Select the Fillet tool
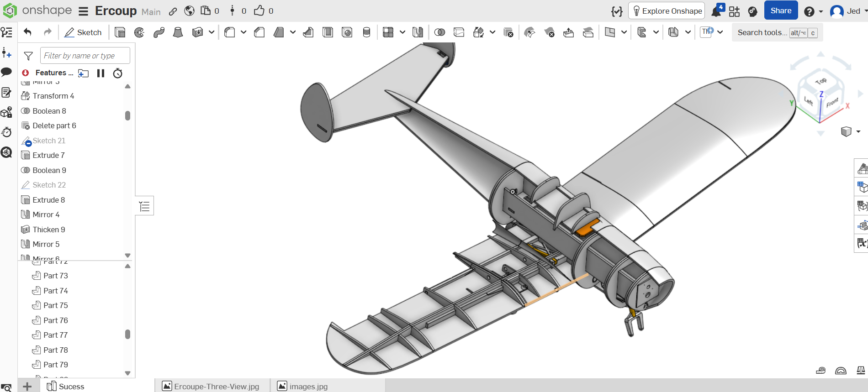This screenshot has width=868, height=392. (230, 32)
